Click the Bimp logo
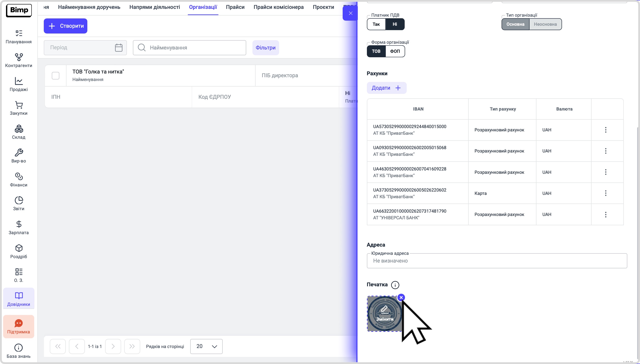 [19, 10]
